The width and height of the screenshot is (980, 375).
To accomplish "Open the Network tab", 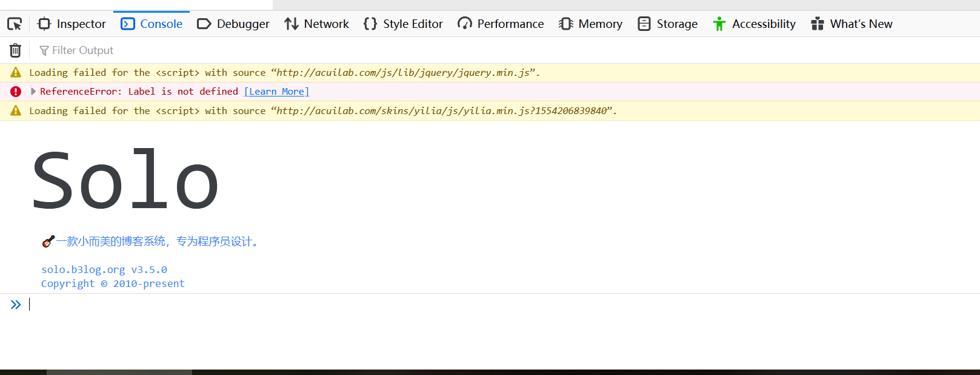I will 326,24.
